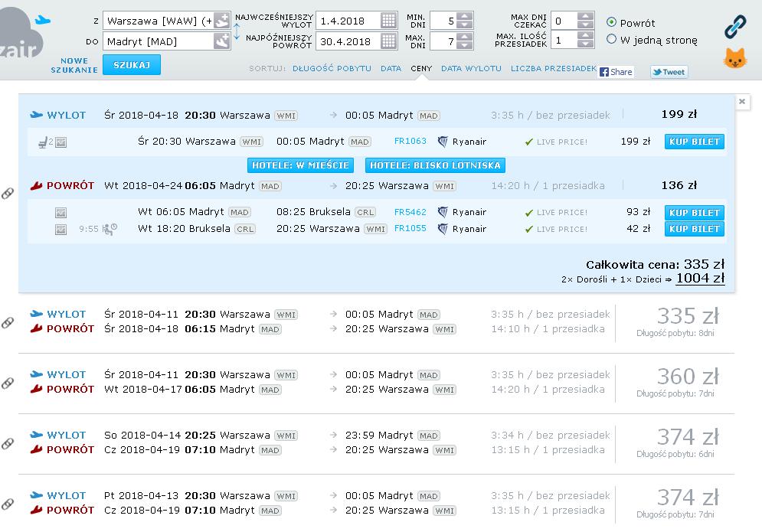Copy link icon for Pt 2018-04-13 result
This screenshot has height=532, width=762.
pos(8,504)
